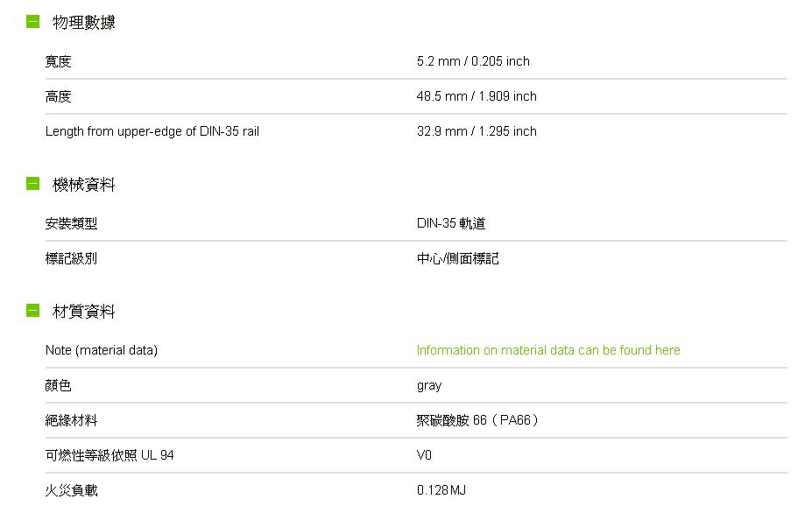
Task: Select the 標記級別 row label
Action: click(72, 259)
